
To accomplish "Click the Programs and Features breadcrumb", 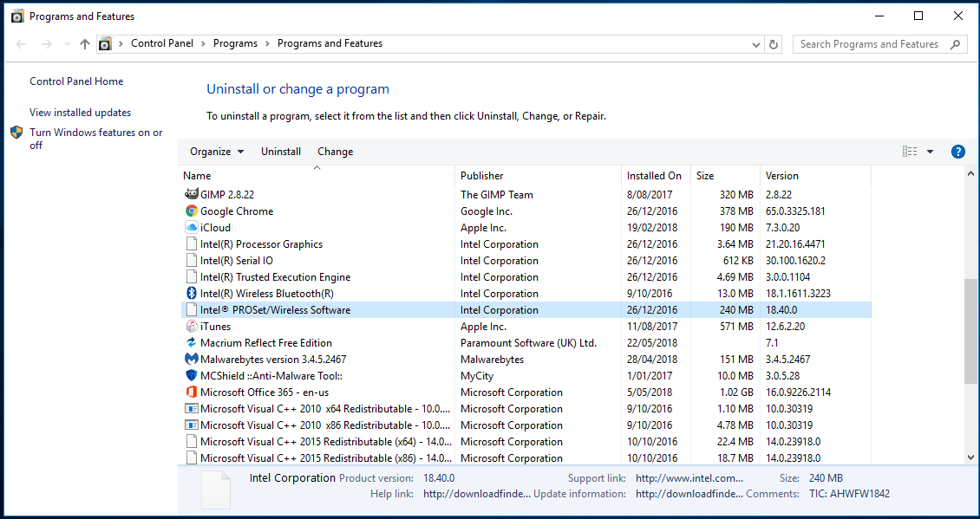I will 330,43.
